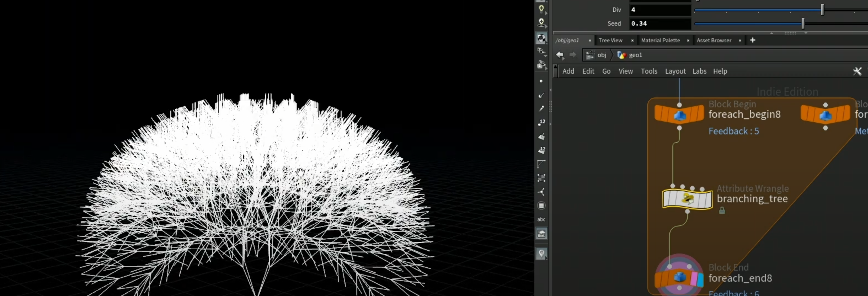This screenshot has width=868, height=296.
Task: Click the Seed slider handle
Action: click(x=803, y=23)
